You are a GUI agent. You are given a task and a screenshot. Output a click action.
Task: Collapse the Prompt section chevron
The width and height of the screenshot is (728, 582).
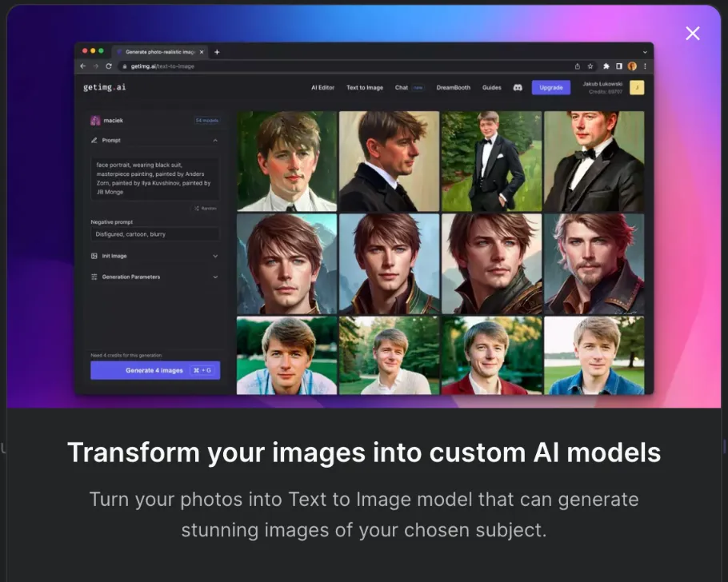pyautogui.click(x=215, y=141)
